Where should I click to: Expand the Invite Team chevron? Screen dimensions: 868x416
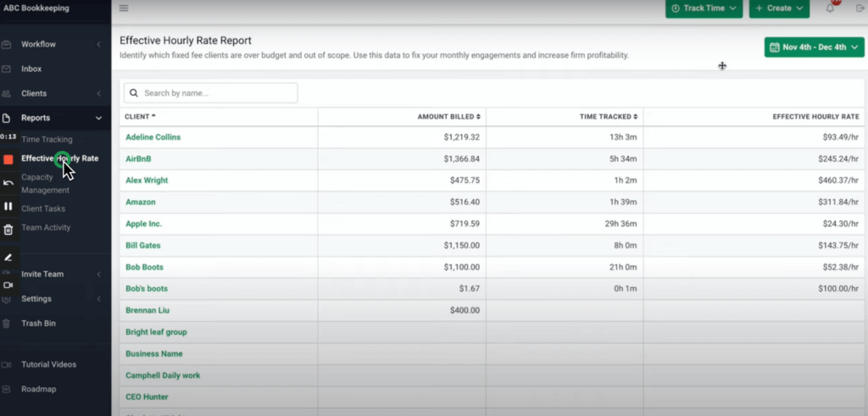tap(98, 274)
